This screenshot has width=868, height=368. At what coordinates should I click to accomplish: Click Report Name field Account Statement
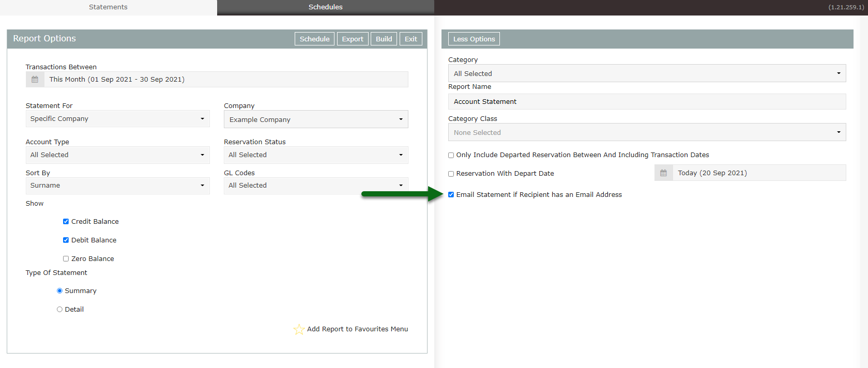point(647,102)
